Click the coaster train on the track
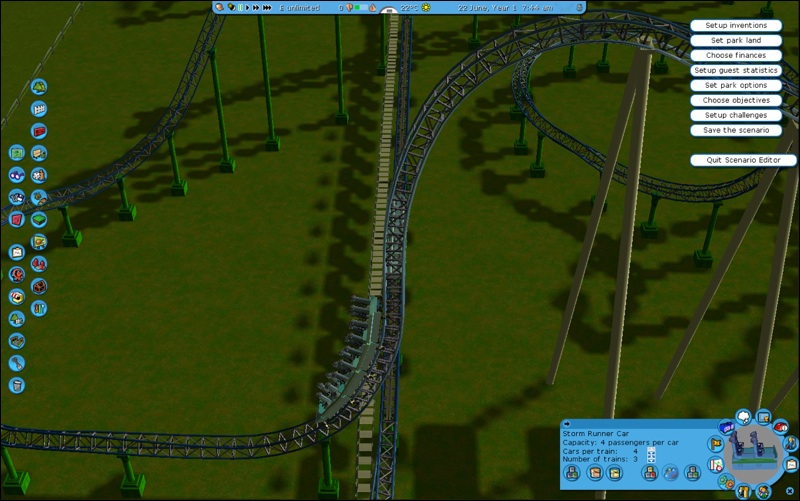The height and width of the screenshot is (501, 800). tap(349, 357)
